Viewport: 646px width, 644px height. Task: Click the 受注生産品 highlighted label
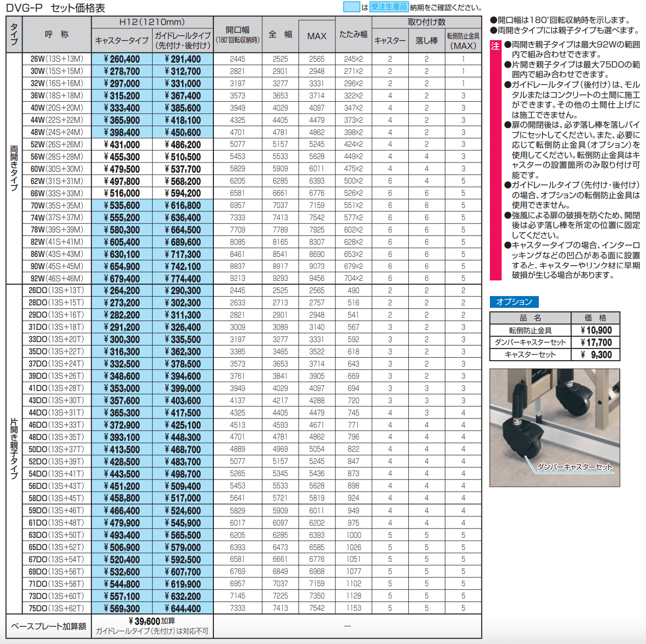[389, 7]
